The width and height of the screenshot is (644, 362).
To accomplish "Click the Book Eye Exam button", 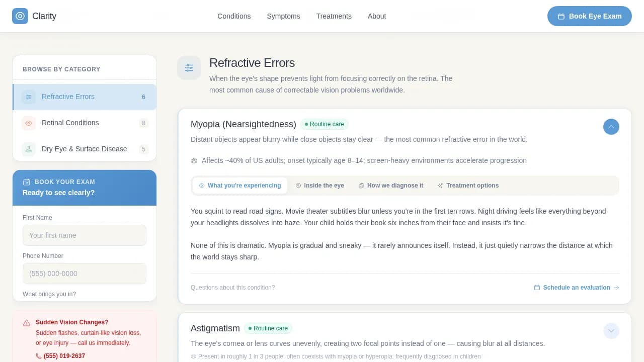I will click(590, 16).
